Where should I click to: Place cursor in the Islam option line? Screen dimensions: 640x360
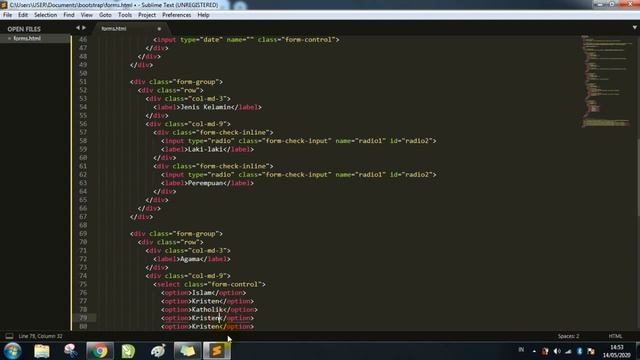click(203, 293)
